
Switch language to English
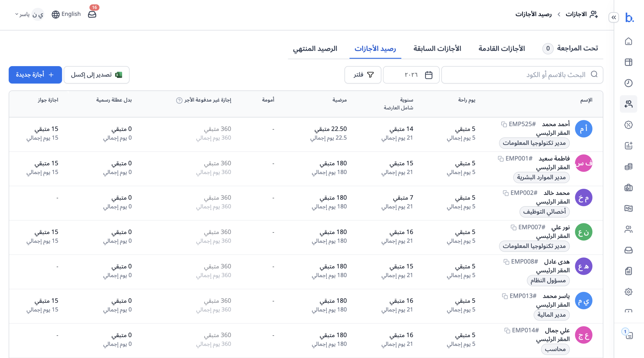pos(66,14)
